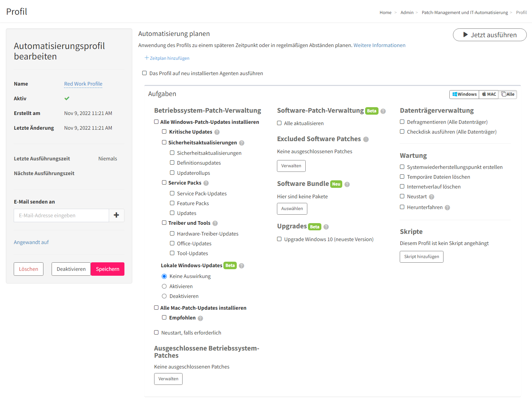Switch to the MAC platform tab
Screen dimensions: 532x410
coord(489,94)
